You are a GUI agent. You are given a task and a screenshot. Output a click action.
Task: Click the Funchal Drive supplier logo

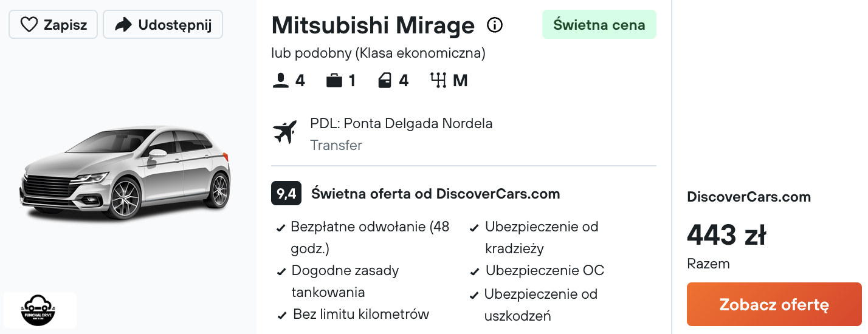[40, 310]
